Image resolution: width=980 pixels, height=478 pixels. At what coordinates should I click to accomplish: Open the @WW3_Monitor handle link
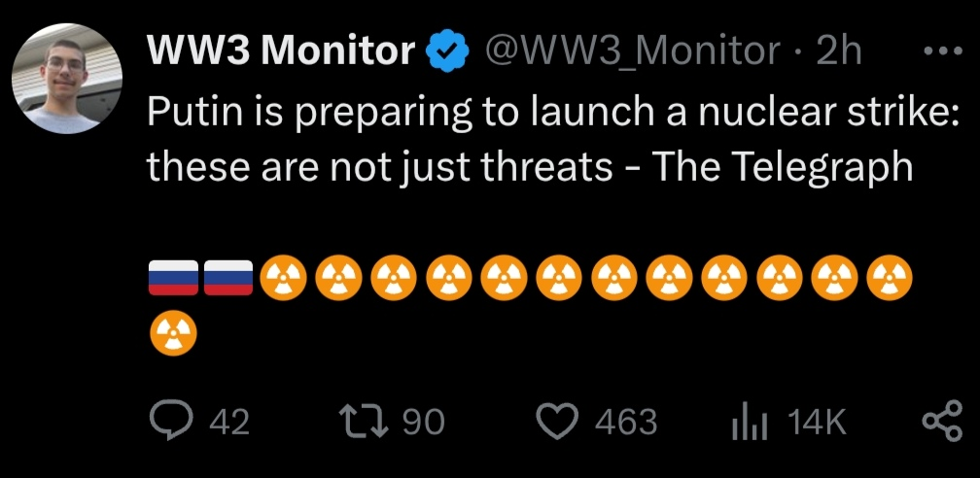click(634, 51)
